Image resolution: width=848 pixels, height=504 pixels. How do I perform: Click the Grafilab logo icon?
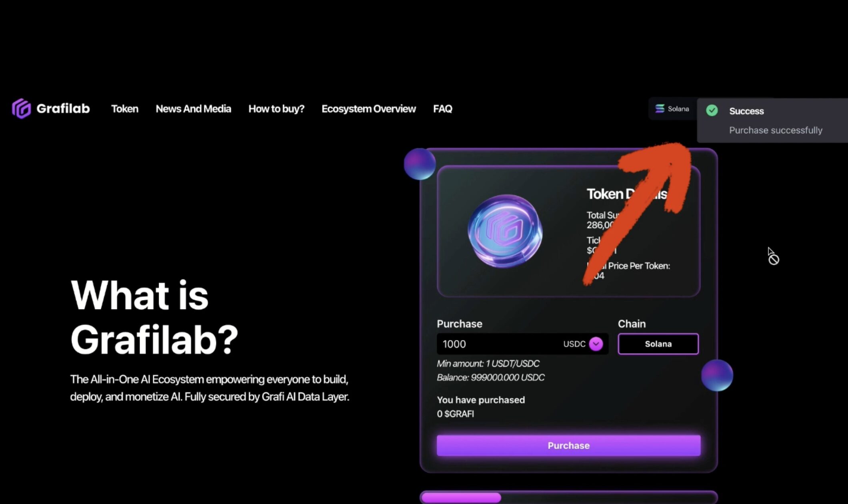(x=21, y=109)
